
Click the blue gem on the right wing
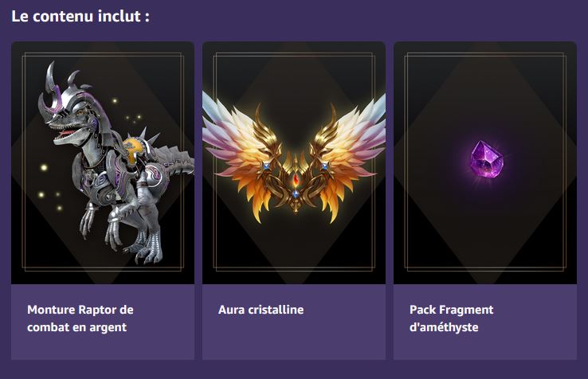coord(324,166)
